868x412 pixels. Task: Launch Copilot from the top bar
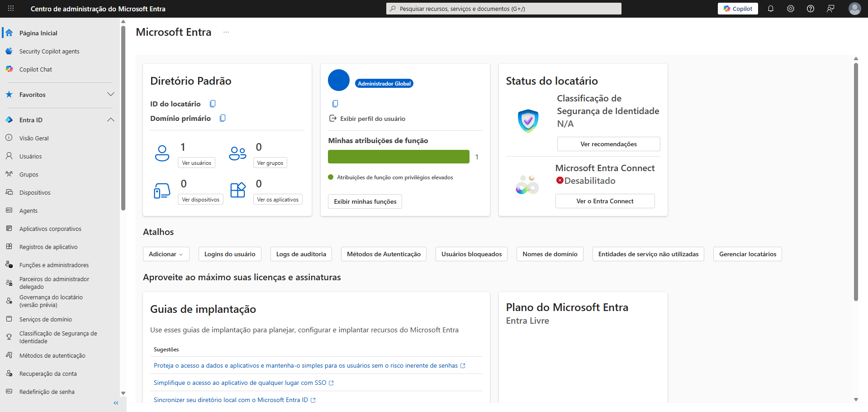(x=738, y=9)
